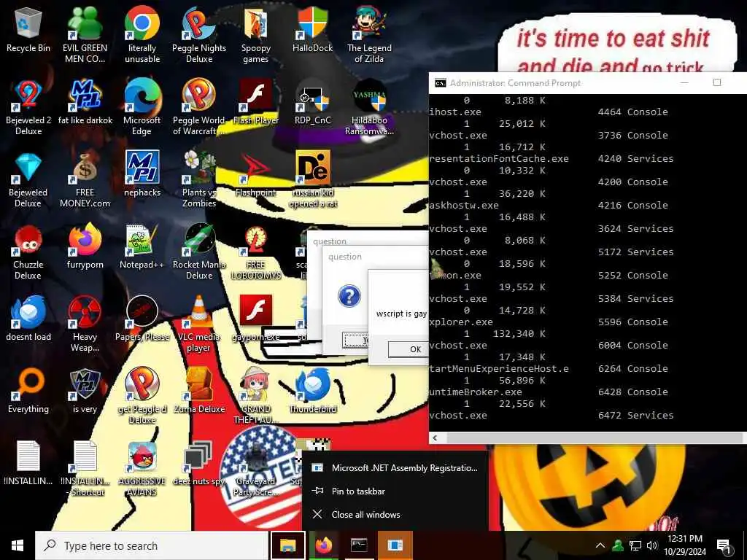Open the !INSTALLIN... text file
Viewport: 747px width, 560px height.
click(28, 463)
